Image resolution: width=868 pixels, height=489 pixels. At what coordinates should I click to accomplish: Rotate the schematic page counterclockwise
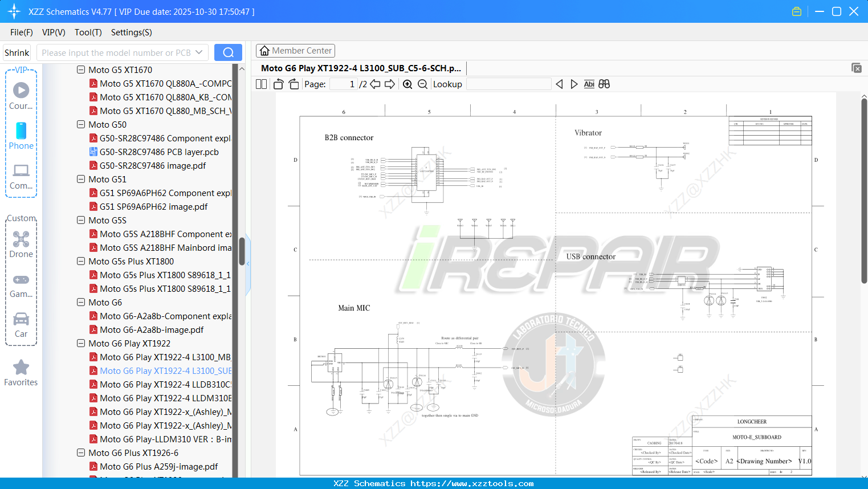[278, 84]
